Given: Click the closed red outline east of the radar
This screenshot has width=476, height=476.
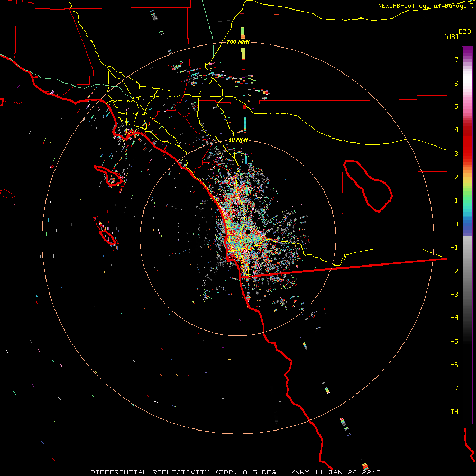Looking at the screenshot, I should pos(368,186).
